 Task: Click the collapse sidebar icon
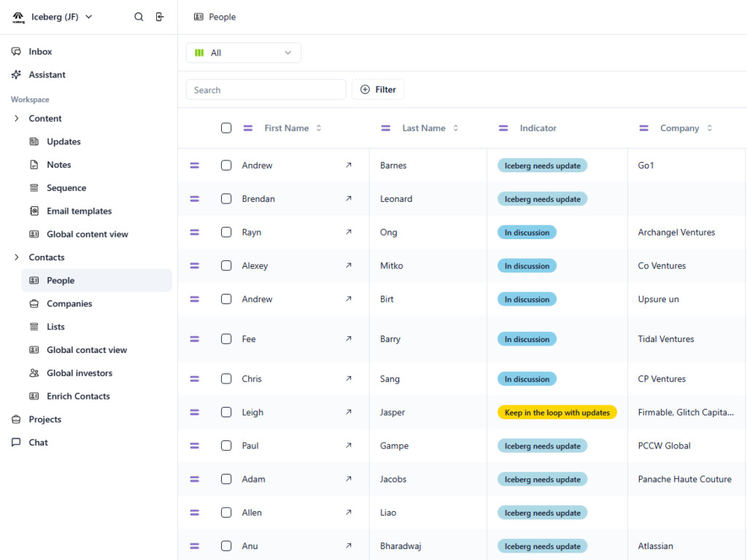click(x=160, y=17)
